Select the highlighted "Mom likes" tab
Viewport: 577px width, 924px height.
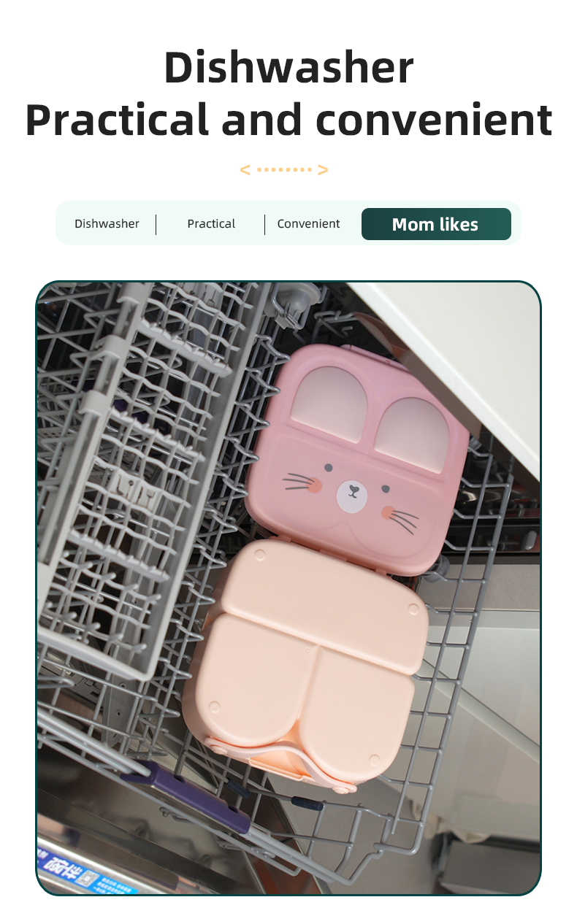coord(436,224)
